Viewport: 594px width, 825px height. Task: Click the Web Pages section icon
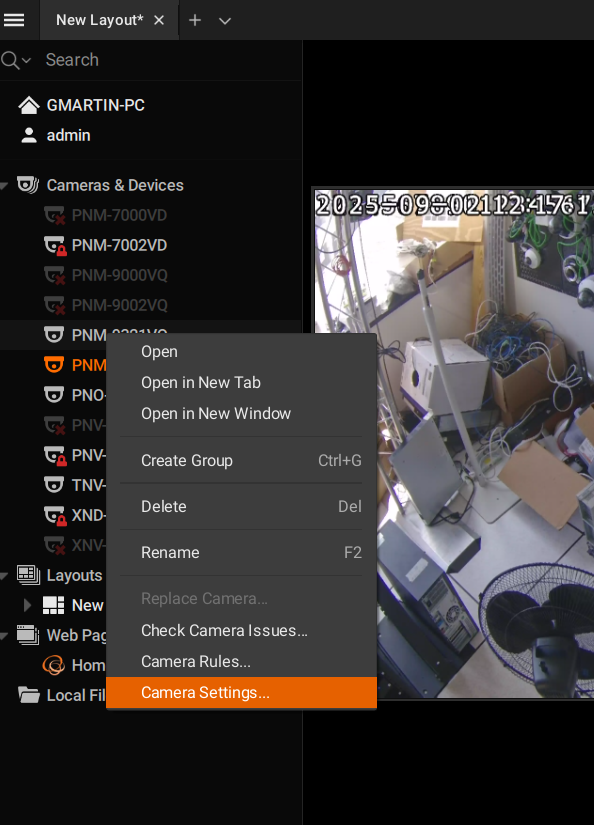coord(28,635)
